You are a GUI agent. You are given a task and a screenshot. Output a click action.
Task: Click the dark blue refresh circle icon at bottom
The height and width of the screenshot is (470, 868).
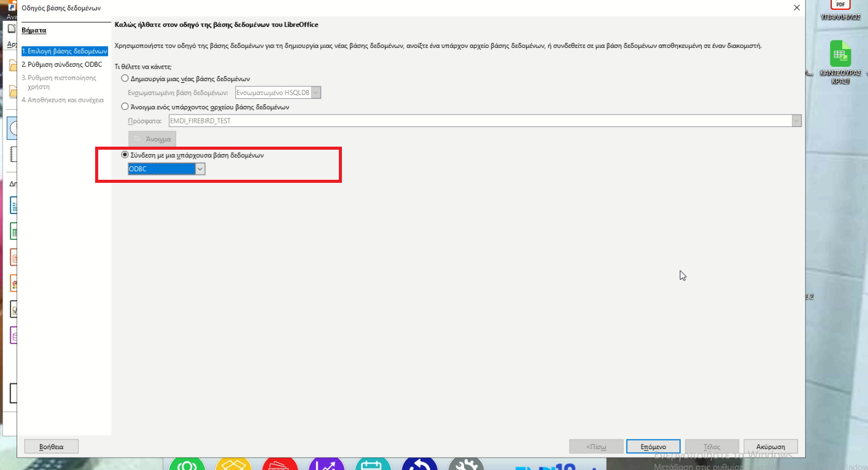(420, 464)
